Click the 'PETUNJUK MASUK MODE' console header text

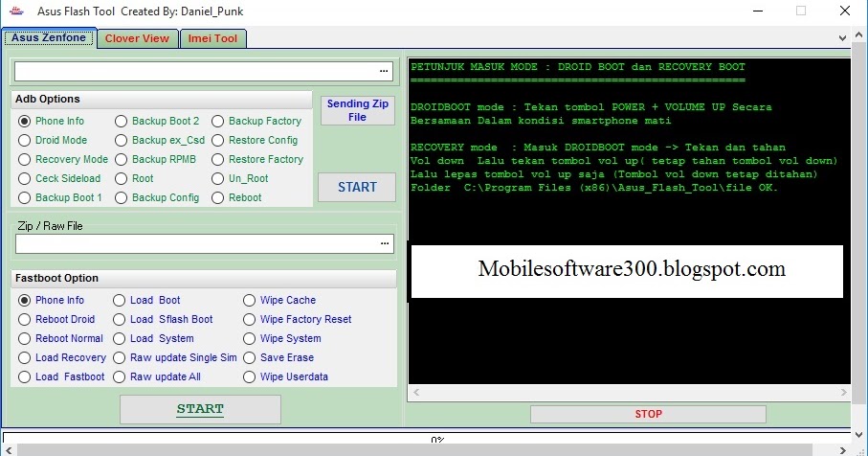pos(578,67)
